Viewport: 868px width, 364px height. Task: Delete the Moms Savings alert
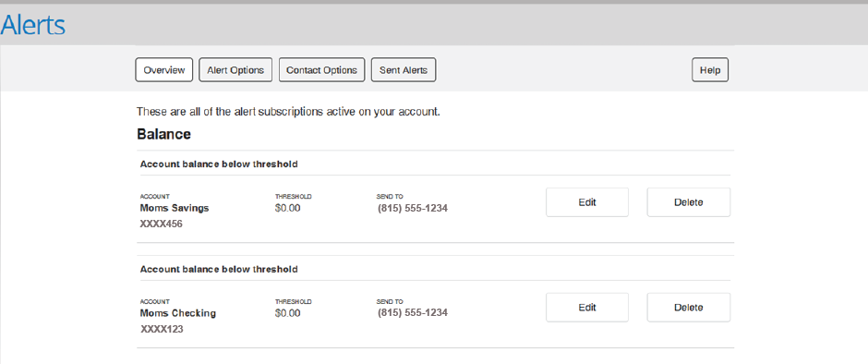689,202
